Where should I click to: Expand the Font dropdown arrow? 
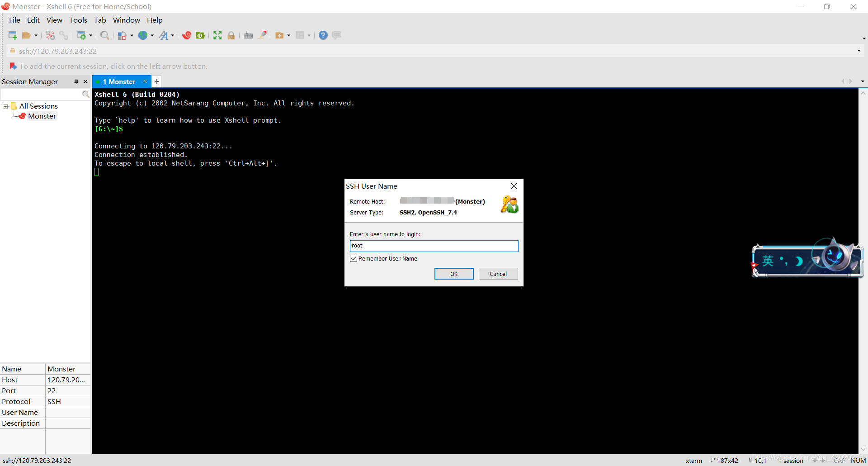pyautogui.click(x=173, y=35)
